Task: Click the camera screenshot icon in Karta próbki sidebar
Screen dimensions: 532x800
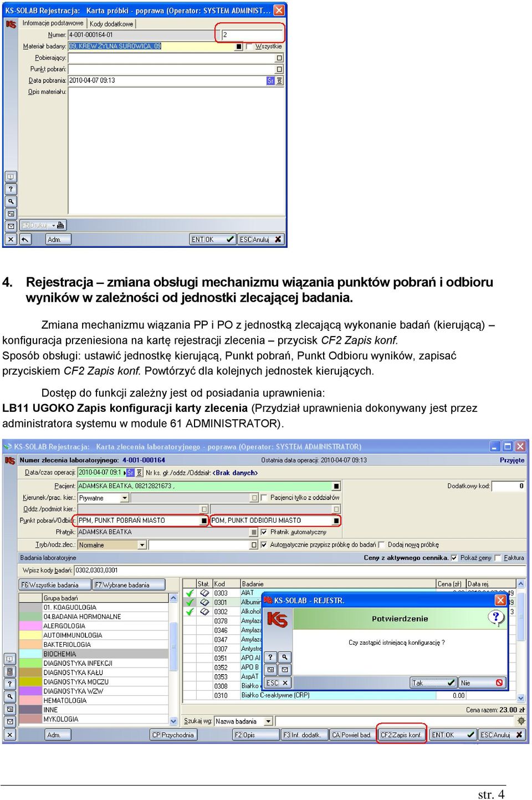Action: pyautogui.click(x=11, y=214)
